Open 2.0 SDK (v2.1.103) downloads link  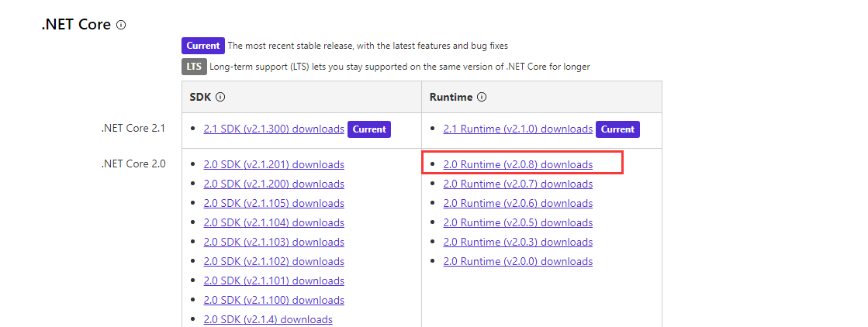pos(274,242)
